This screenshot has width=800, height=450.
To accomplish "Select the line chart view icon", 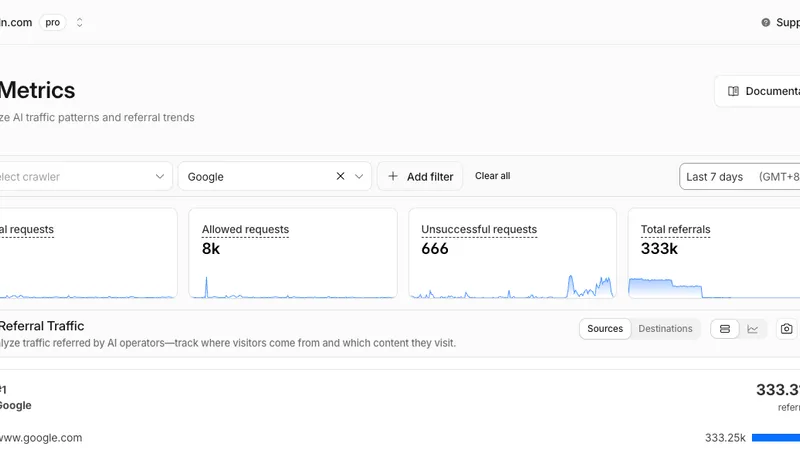I will coord(753,329).
